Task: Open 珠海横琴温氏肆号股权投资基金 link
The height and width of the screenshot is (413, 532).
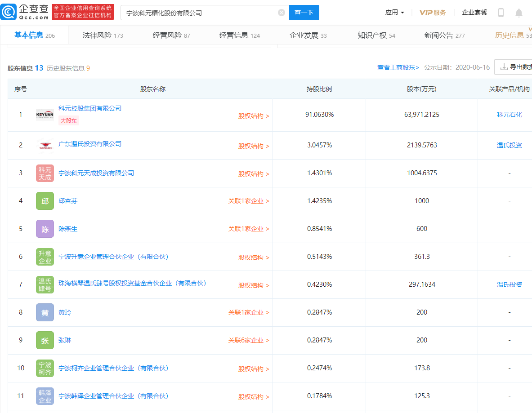Action: click(132, 283)
